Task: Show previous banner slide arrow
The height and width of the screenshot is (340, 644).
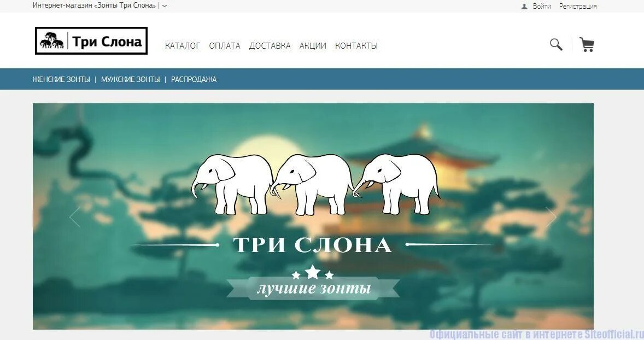Action: pyautogui.click(x=75, y=216)
